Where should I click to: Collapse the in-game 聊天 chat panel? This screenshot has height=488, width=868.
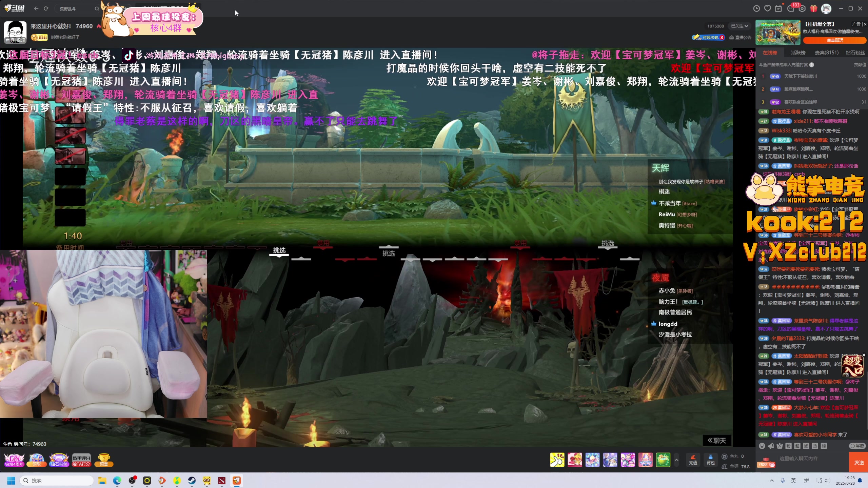pyautogui.click(x=717, y=440)
